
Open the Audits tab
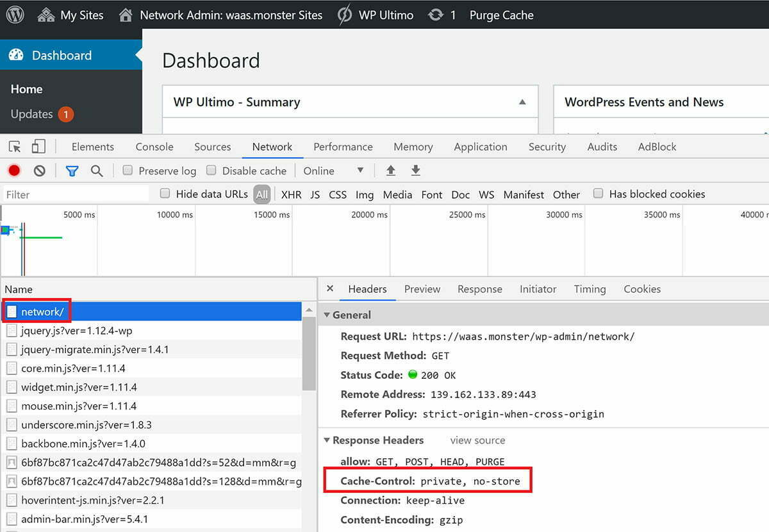click(x=602, y=147)
